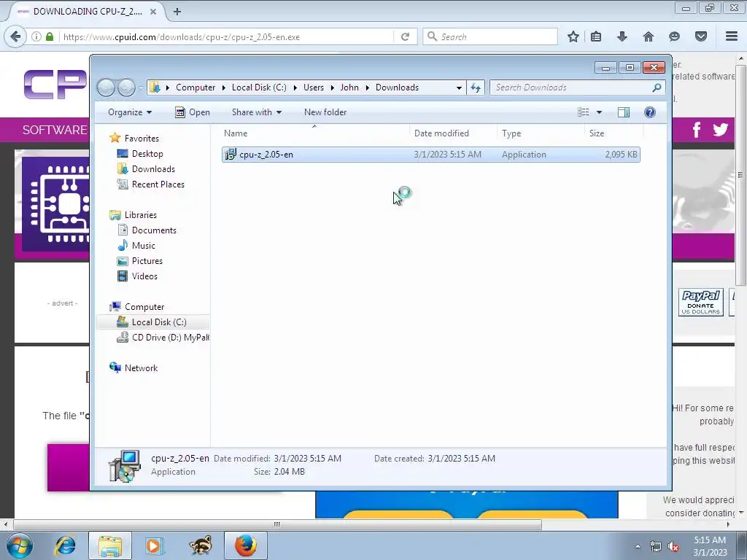The height and width of the screenshot is (560, 747).
Task: Open Pocket icon in Firefox toolbar
Action: (701, 36)
